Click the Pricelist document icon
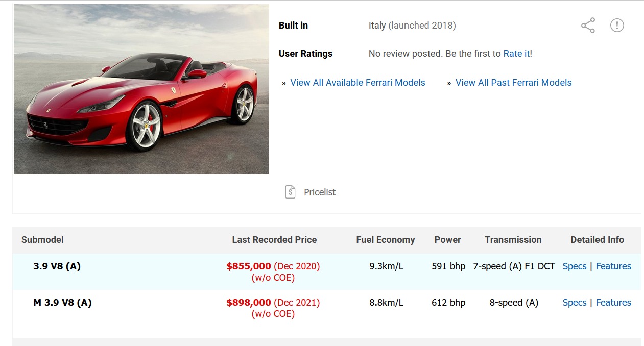Screen dimensions: 644x346 pos(290,192)
